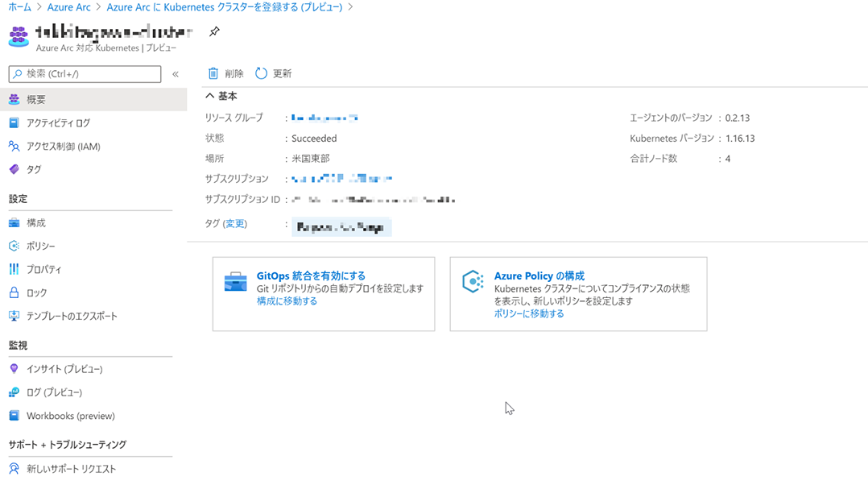
Task: Click 構成に移動する link
Action: point(287,301)
